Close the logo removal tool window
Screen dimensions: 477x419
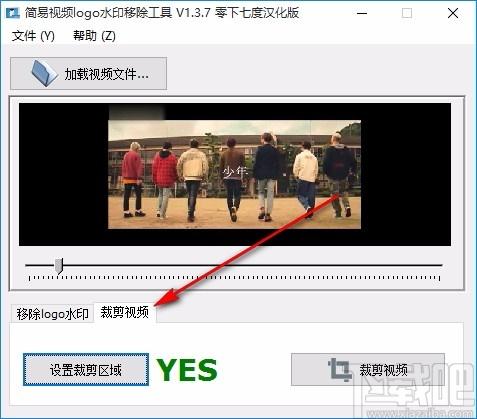click(x=453, y=13)
